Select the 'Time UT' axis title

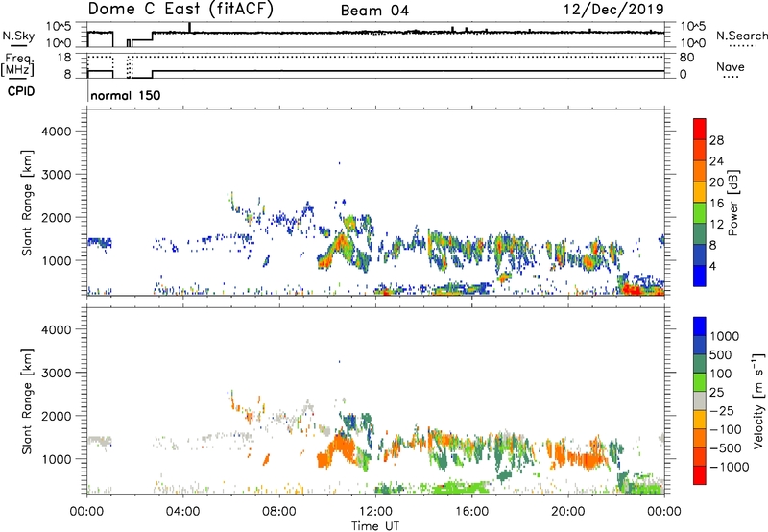click(375, 526)
